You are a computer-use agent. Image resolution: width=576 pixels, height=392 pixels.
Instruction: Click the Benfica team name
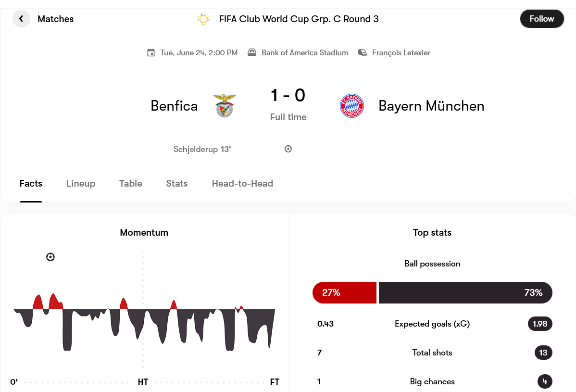(x=174, y=106)
